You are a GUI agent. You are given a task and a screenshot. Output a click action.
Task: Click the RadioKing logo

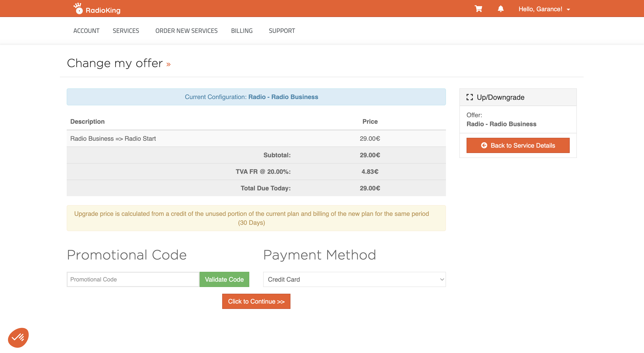tap(97, 9)
